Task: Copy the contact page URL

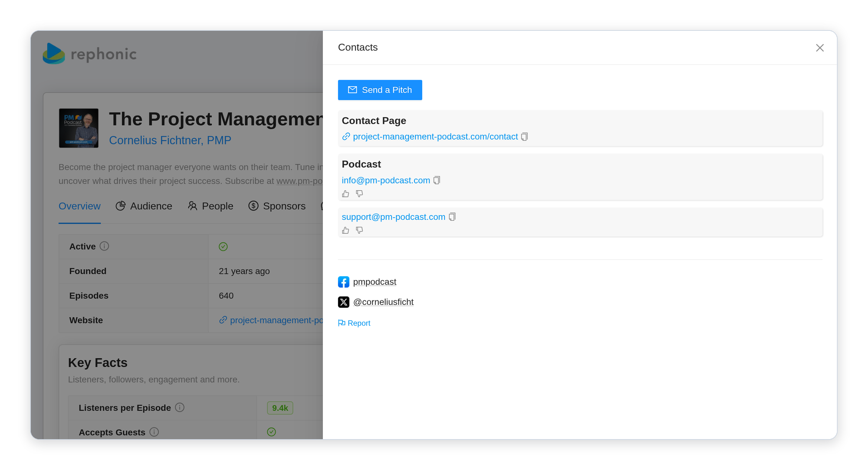Action: [x=524, y=137]
